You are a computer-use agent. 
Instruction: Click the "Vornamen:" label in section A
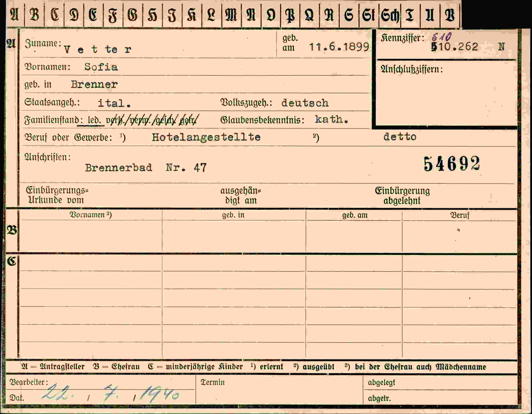click(48, 67)
